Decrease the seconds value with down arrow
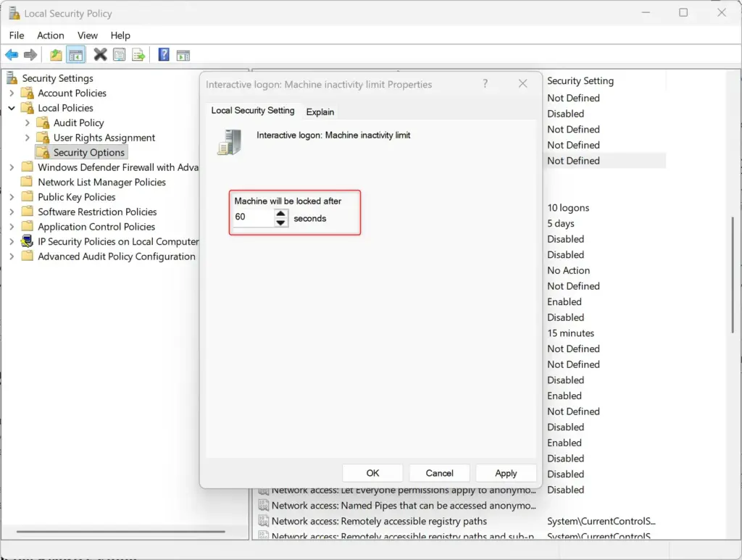This screenshot has height=560, width=742. (x=280, y=222)
